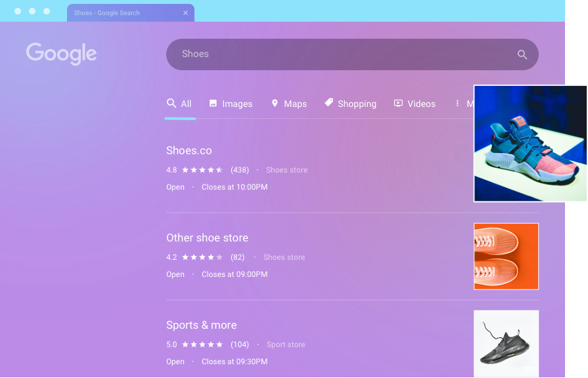Click the 4.2 rating value

pos(171,257)
